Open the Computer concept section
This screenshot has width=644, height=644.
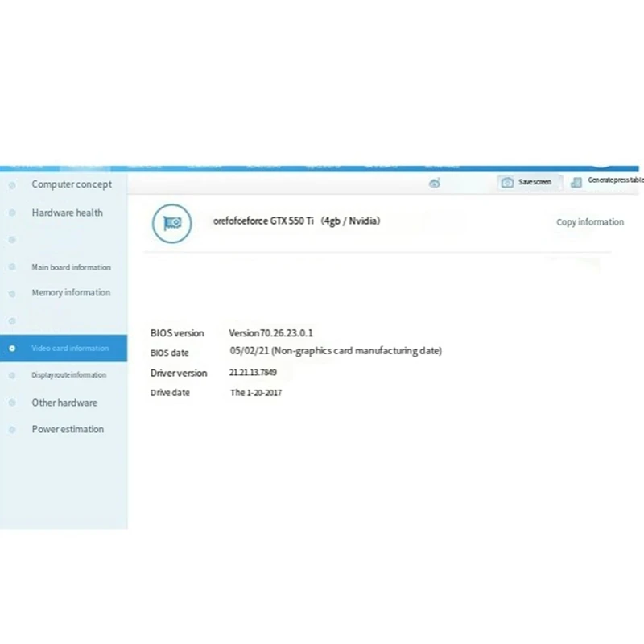[x=72, y=184]
